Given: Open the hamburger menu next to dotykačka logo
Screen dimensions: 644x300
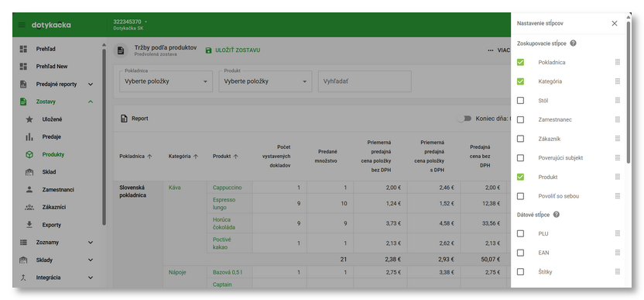Looking at the screenshot, I should [x=22, y=25].
